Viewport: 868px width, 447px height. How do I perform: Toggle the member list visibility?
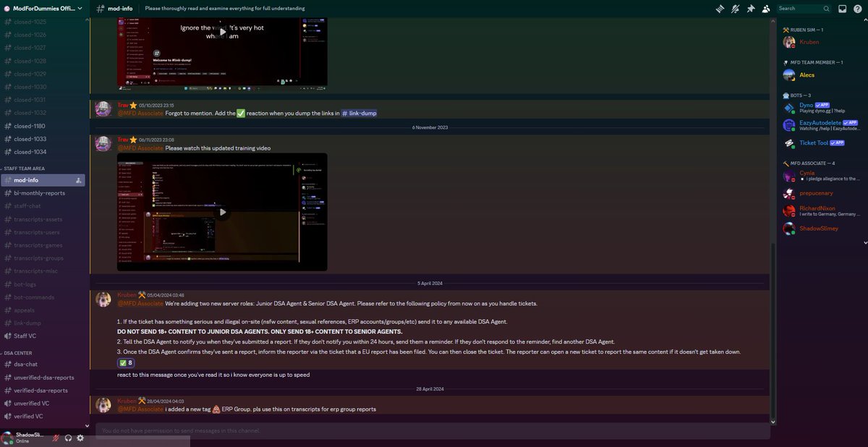coord(765,9)
